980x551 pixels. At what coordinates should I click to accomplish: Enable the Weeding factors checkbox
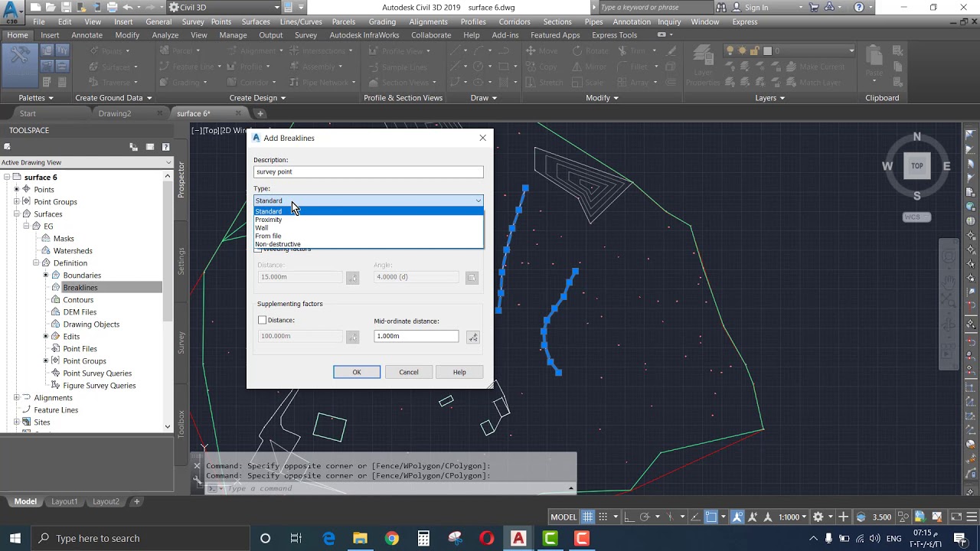(x=259, y=249)
